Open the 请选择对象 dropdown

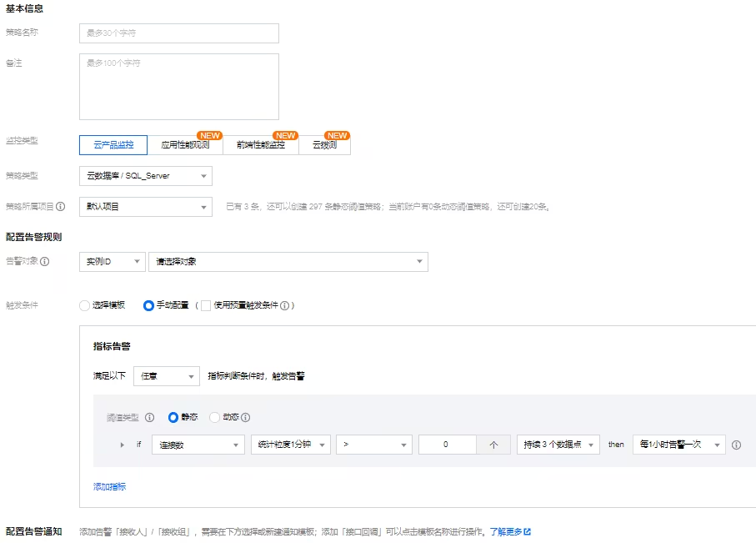[x=288, y=262]
